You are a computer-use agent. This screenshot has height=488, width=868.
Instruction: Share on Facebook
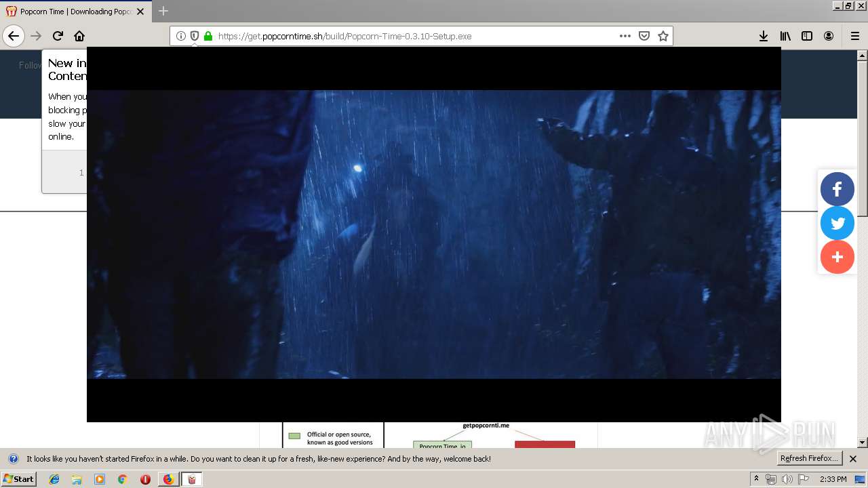click(x=837, y=189)
